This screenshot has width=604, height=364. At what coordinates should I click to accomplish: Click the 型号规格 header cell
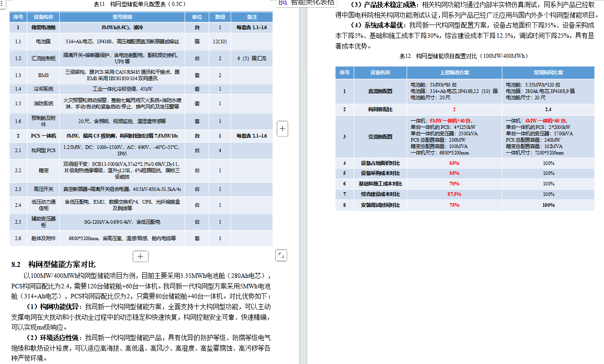click(x=122, y=17)
